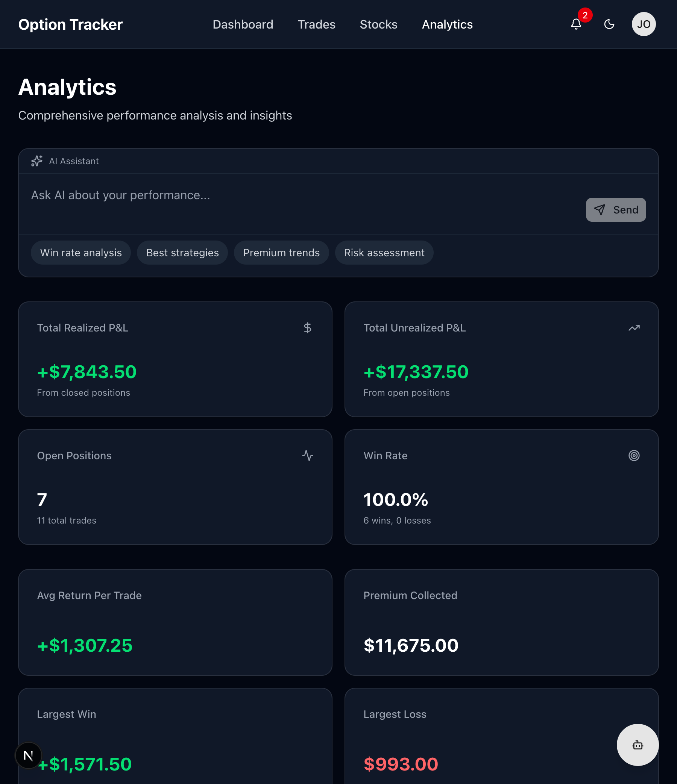The width and height of the screenshot is (677, 784).
Task: Click the target icon on Win Rate card
Action: pyautogui.click(x=634, y=455)
